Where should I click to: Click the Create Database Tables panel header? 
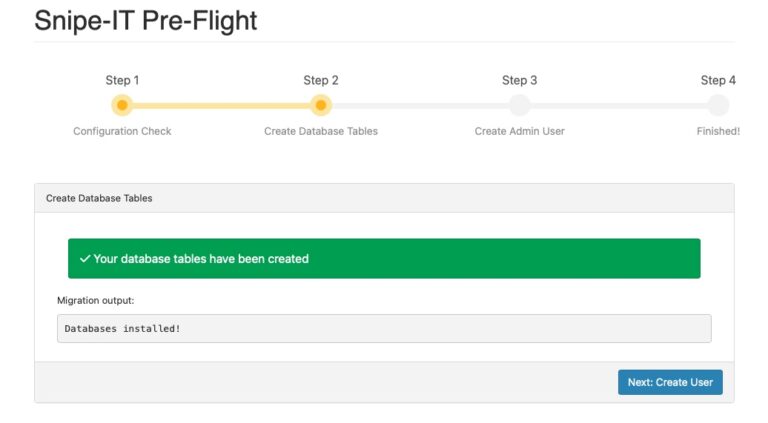pos(384,198)
